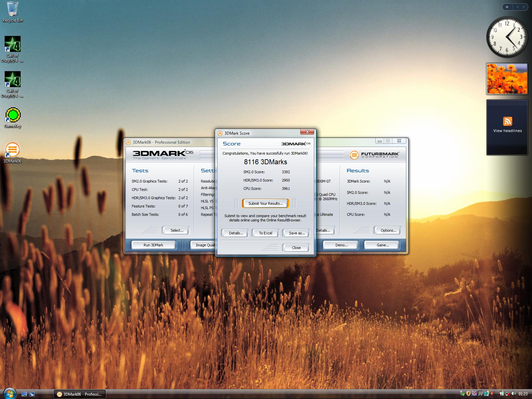
Task: Click the analog clock gadget
Action: pos(507,37)
